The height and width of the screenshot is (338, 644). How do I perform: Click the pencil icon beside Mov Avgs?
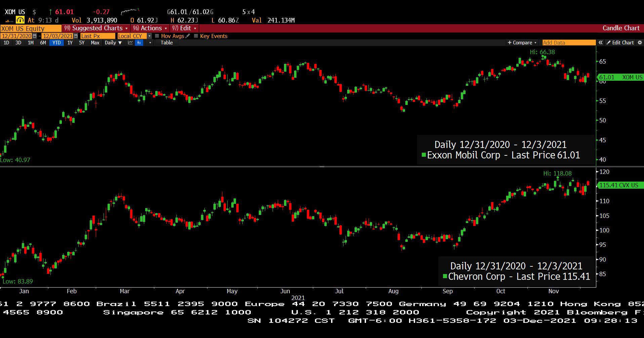point(188,36)
